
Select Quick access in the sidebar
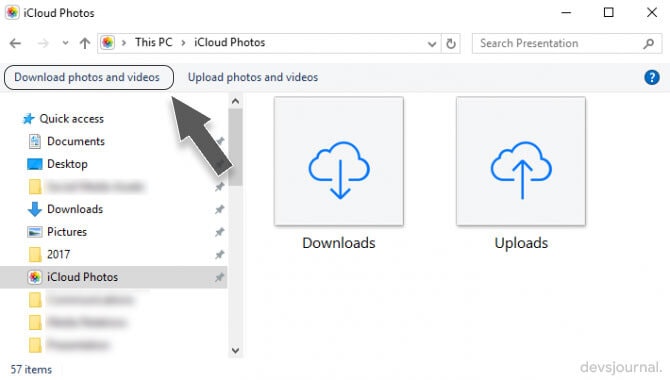[71, 119]
